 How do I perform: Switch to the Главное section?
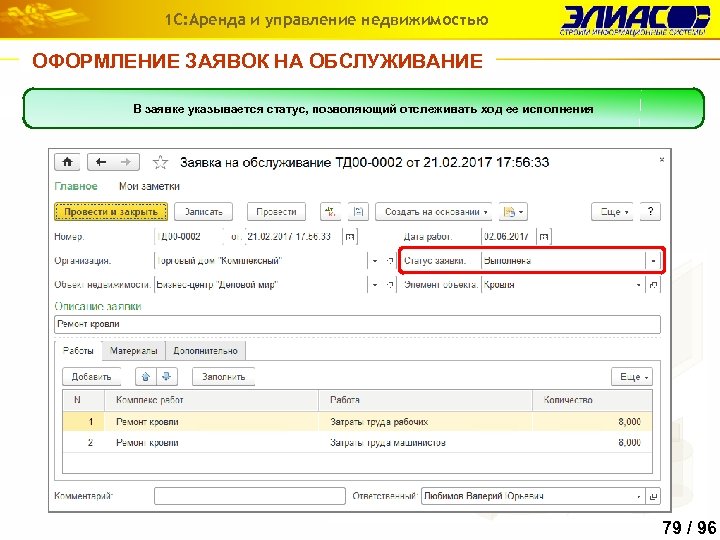pyautogui.click(x=76, y=186)
